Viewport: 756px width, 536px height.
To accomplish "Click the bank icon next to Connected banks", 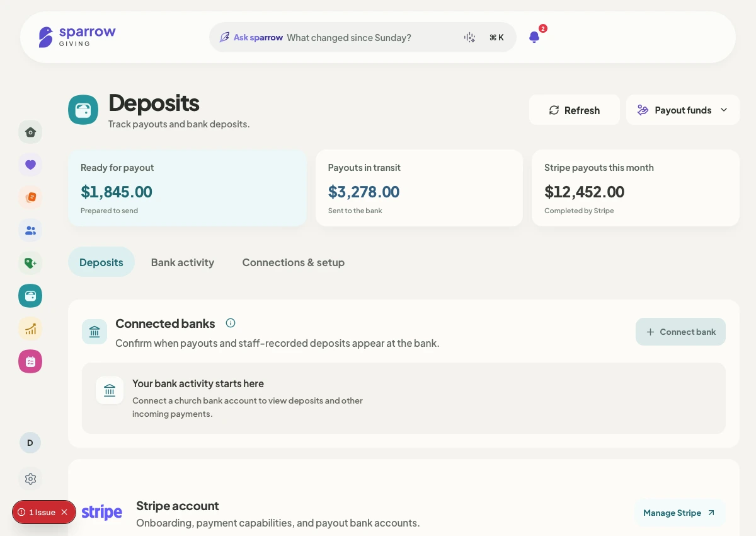I will point(94,332).
